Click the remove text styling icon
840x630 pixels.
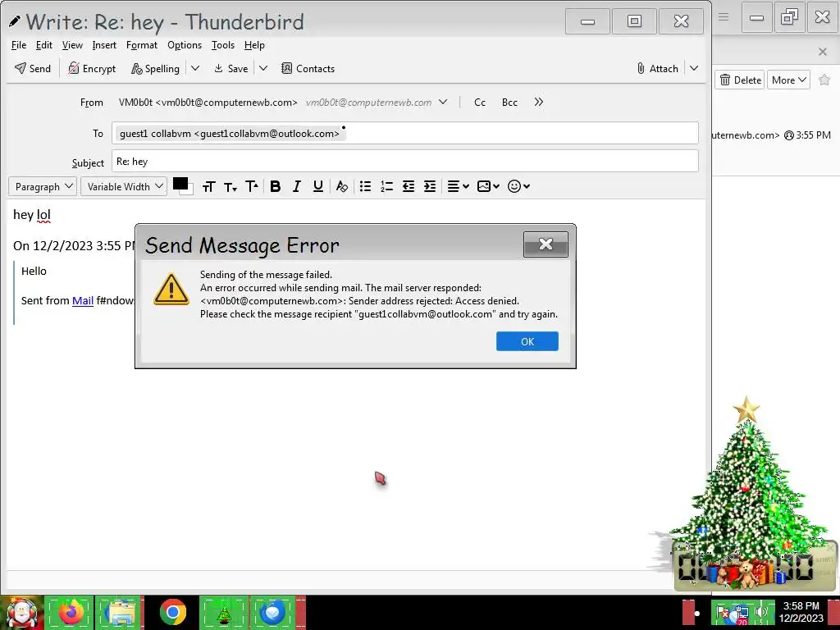[x=342, y=186]
